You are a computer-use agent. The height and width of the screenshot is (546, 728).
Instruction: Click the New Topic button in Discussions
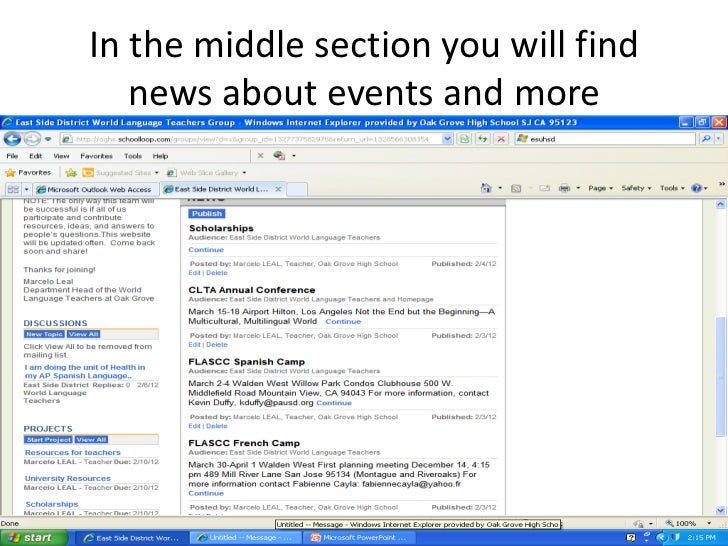click(44, 334)
